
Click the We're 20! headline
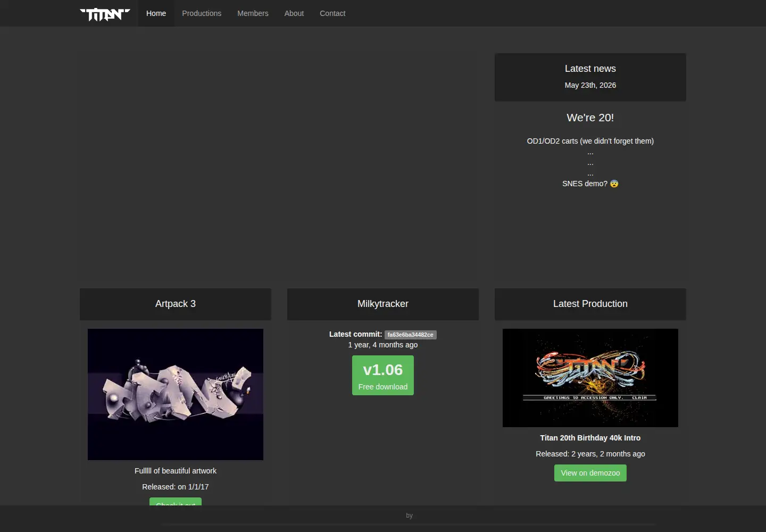590,118
